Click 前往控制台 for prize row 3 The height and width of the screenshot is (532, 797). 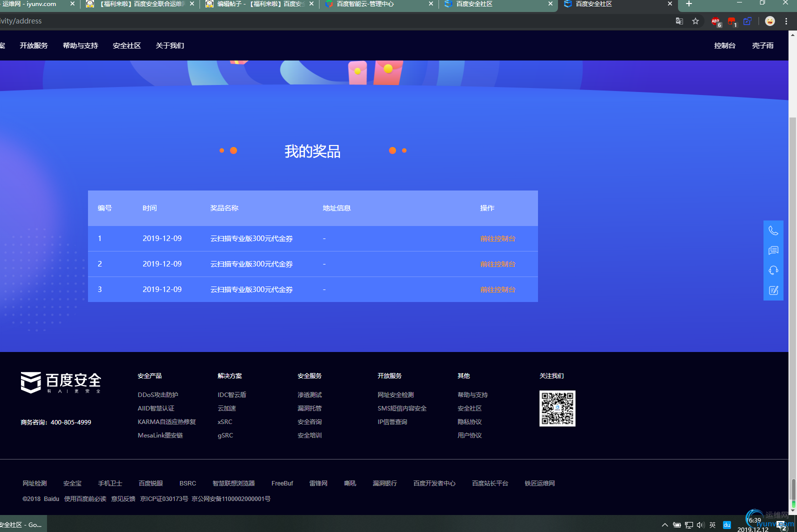tap(498, 289)
